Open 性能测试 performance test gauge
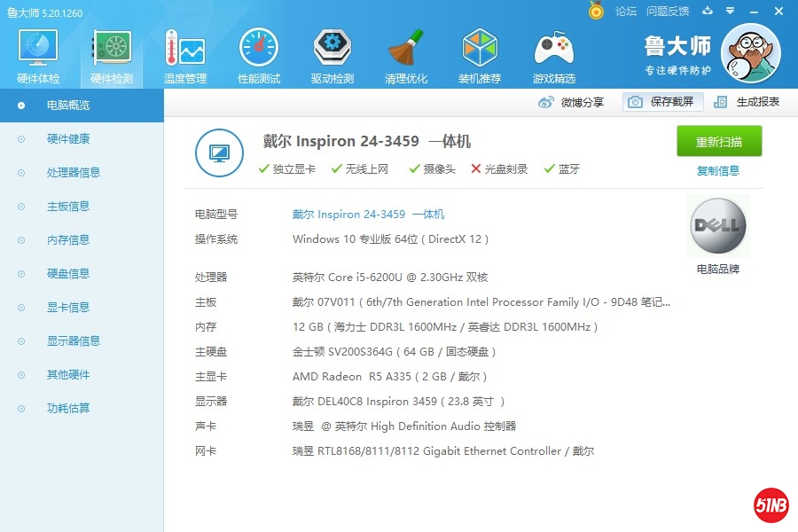The height and width of the screenshot is (532, 798). 259,56
